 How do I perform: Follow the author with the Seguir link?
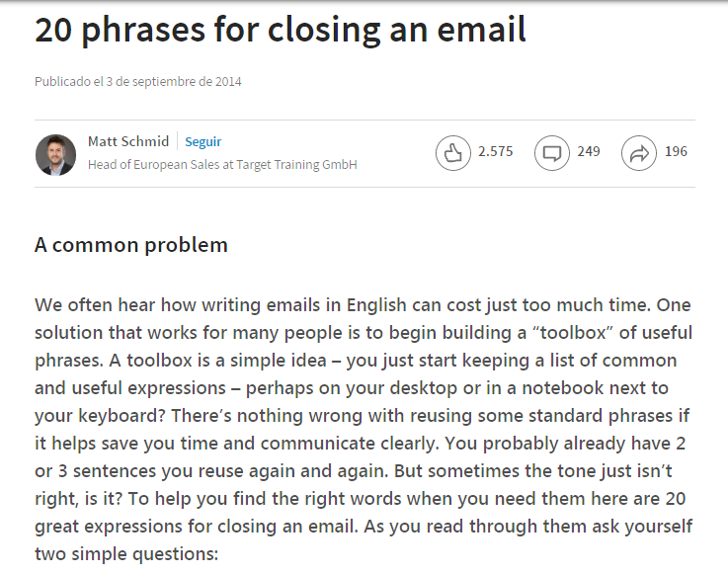point(203,141)
